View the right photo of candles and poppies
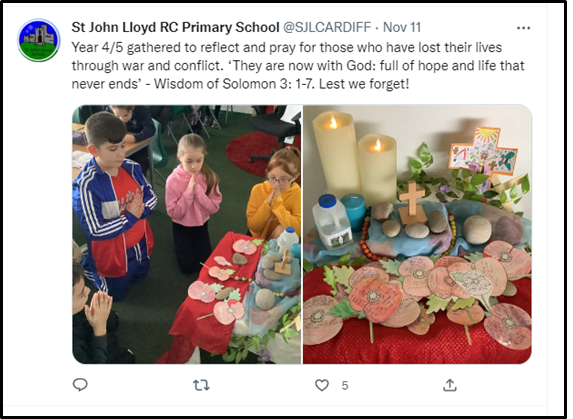Image resolution: width=573 pixels, height=419 pixels. [x=417, y=234]
